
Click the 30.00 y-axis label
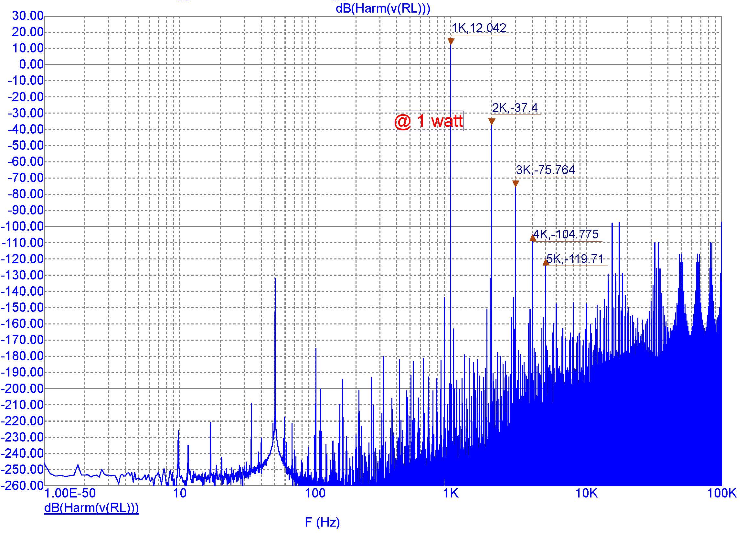tap(28, 16)
